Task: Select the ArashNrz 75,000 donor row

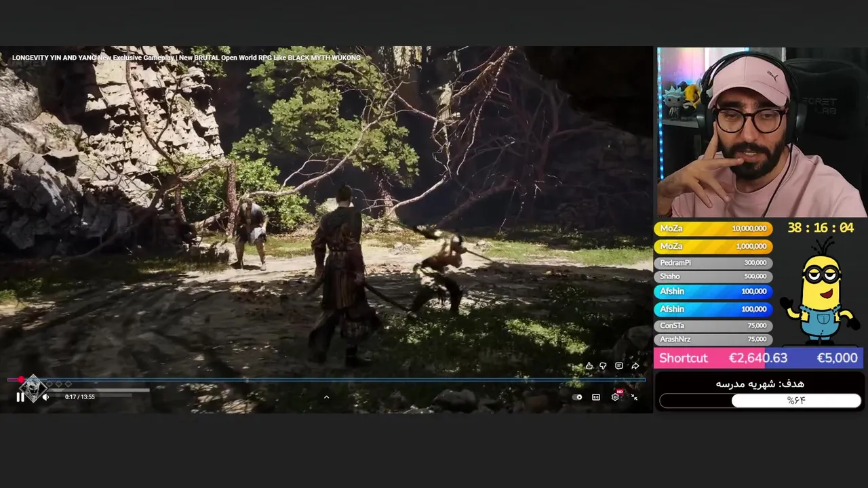Action: 713,340
